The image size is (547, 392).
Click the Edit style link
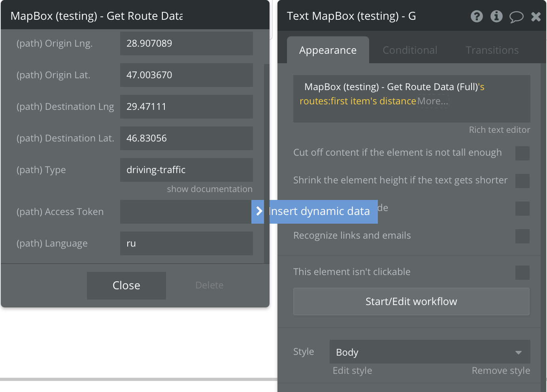353,371
